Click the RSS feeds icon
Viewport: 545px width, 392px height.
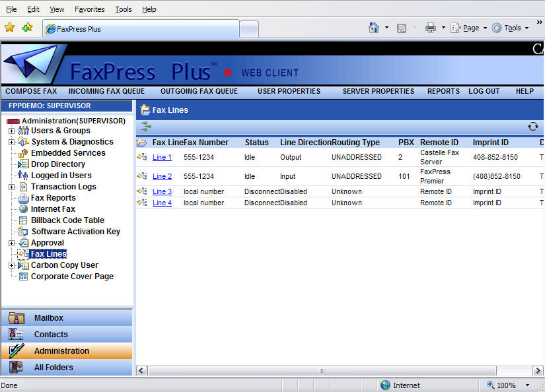pyautogui.click(x=402, y=28)
